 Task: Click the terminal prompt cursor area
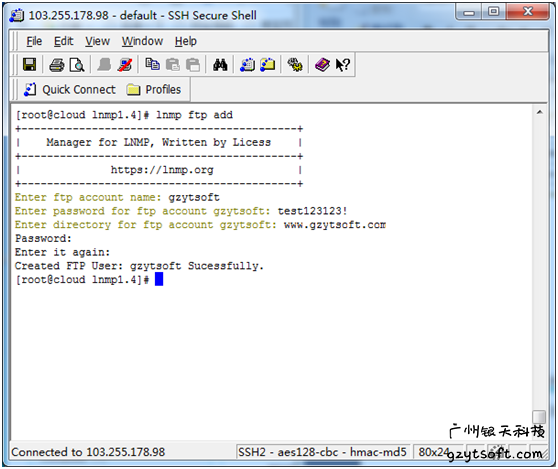click(x=159, y=279)
